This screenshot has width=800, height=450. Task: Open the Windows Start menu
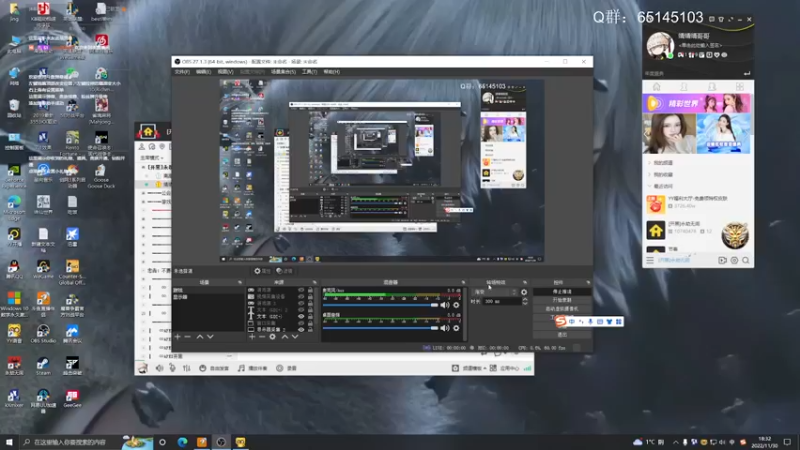[9, 442]
